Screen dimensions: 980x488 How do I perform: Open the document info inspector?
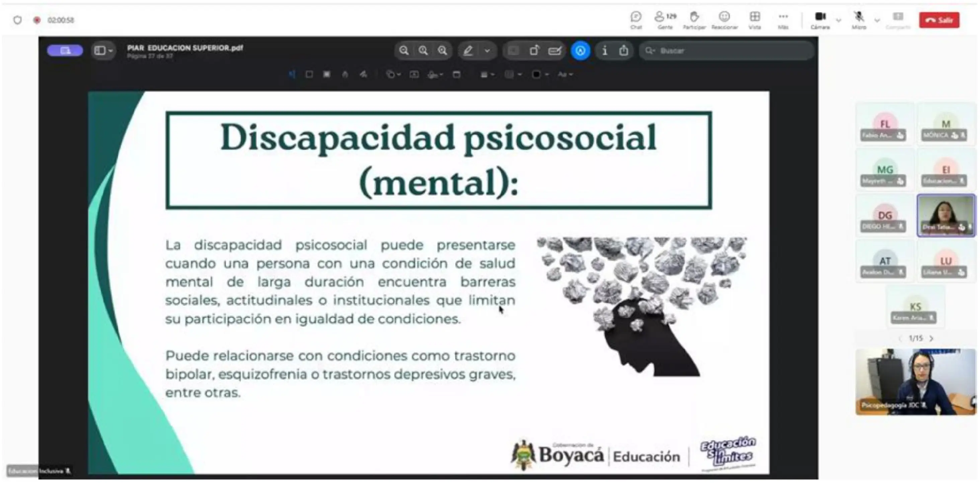tap(605, 51)
